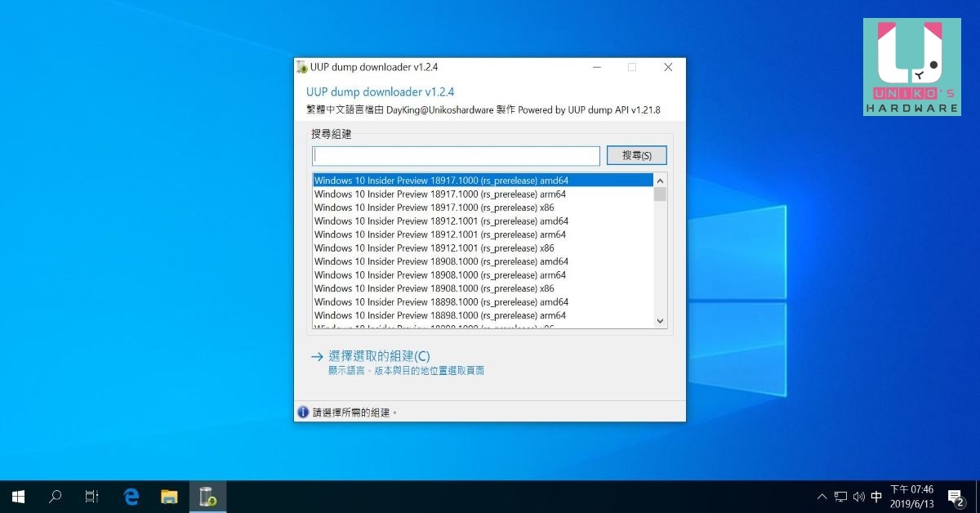Select build 18912.1001 amd64 entry
Image resolution: width=980 pixels, height=513 pixels.
[441, 221]
